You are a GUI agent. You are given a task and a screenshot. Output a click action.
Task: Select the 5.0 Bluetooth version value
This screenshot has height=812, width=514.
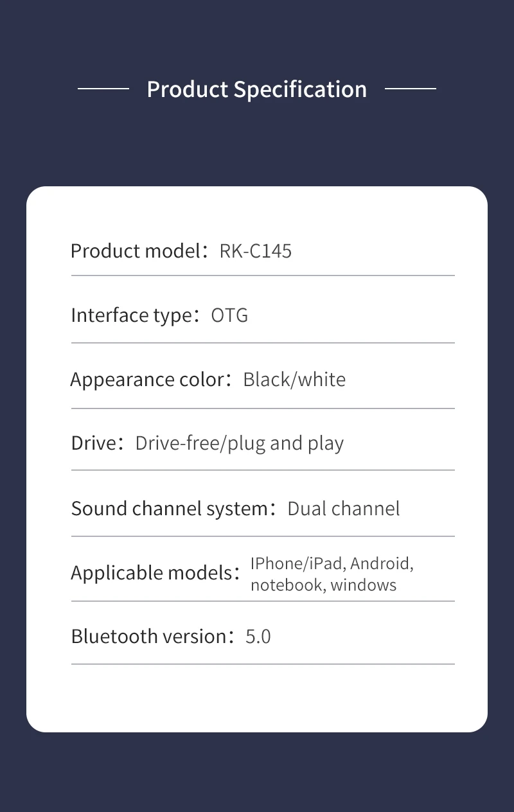tap(258, 637)
